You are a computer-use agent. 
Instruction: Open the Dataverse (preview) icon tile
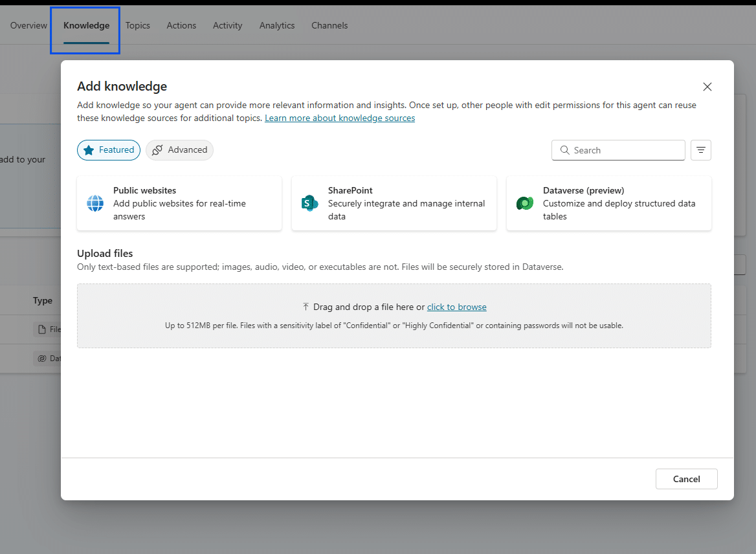pos(524,203)
